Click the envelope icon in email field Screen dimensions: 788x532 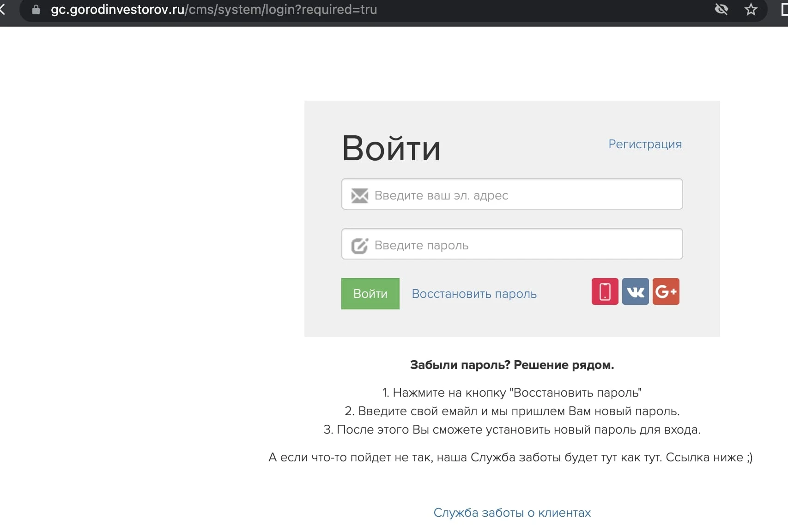(x=359, y=195)
